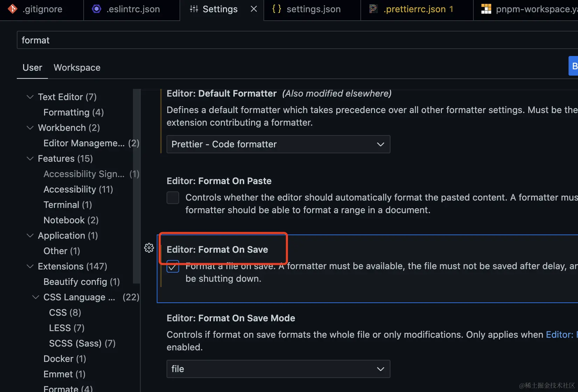Enable the Format On Paste checkbox

(173, 198)
